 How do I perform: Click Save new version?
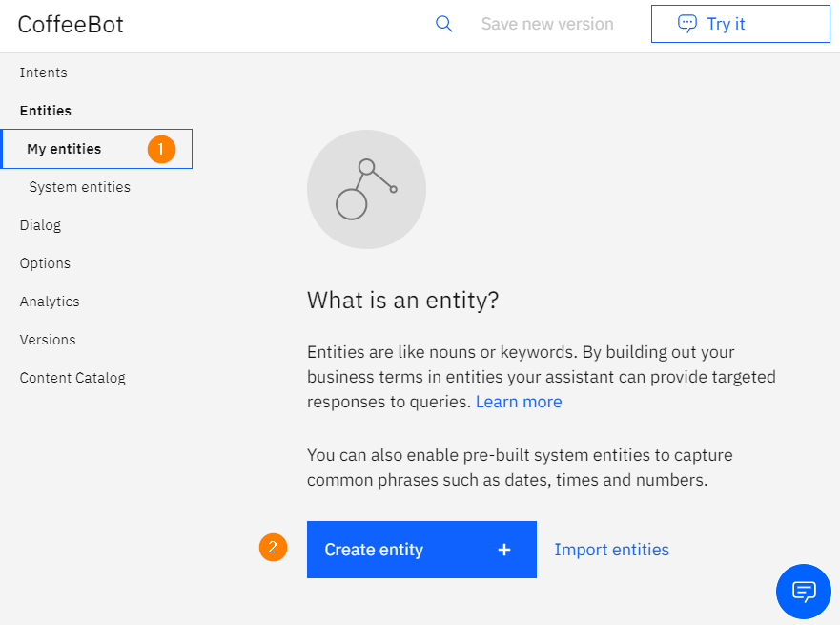(547, 24)
